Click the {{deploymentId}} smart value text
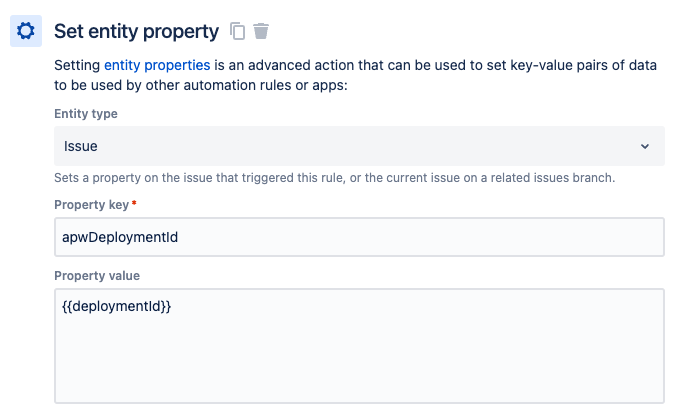691x414 pixels. pos(116,307)
